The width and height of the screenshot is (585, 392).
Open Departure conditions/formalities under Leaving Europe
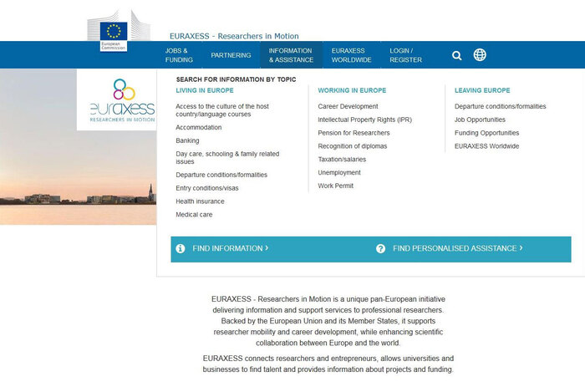tap(501, 106)
